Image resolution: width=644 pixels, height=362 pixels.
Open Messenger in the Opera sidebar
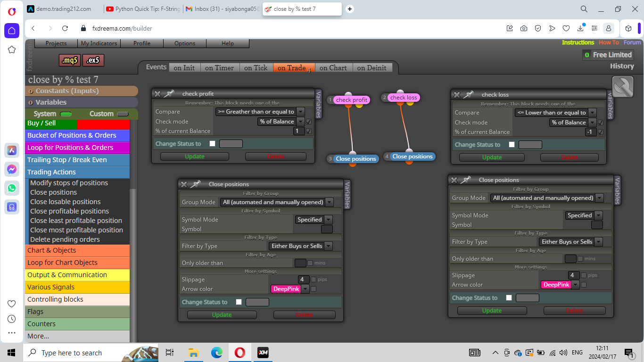[12, 169]
